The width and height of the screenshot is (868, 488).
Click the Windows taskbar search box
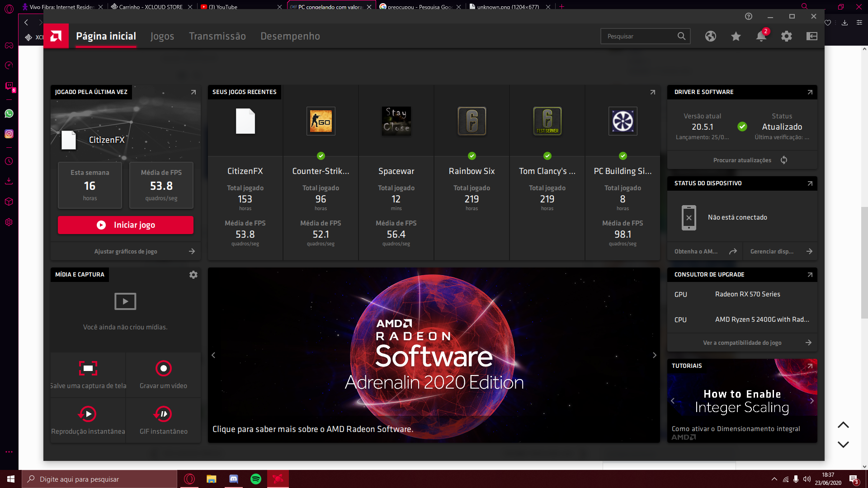(99, 479)
